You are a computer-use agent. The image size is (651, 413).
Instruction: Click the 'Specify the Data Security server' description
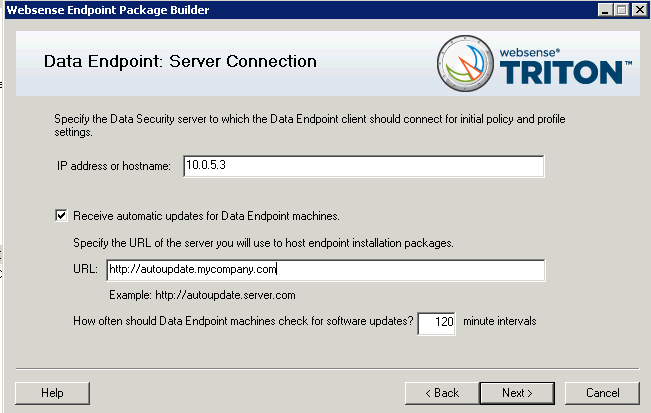click(310, 125)
